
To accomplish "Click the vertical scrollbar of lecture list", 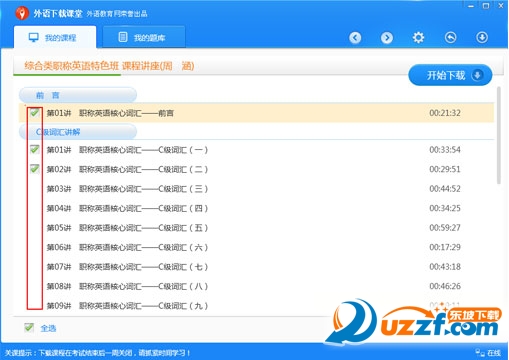I will click(499, 135).
